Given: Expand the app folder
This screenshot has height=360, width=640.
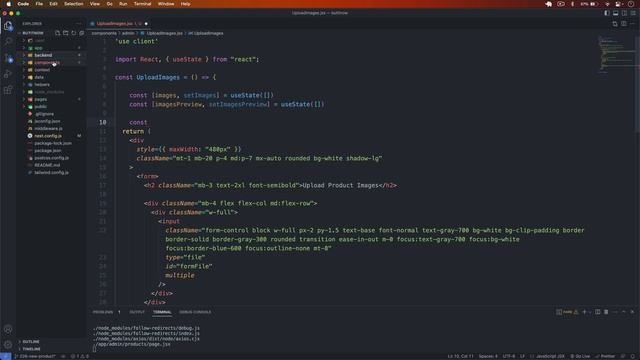Looking at the screenshot, I should pyautogui.click(x=38, y=48).
